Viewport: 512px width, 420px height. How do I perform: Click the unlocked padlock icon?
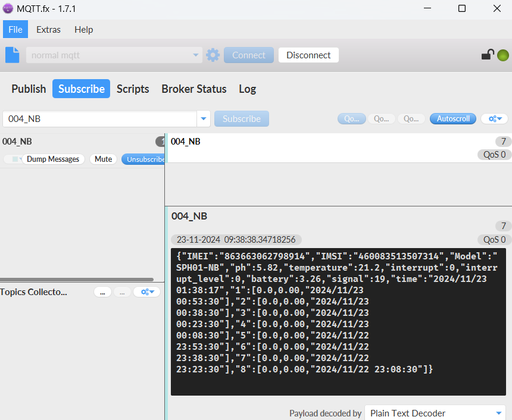click(488, 55)
